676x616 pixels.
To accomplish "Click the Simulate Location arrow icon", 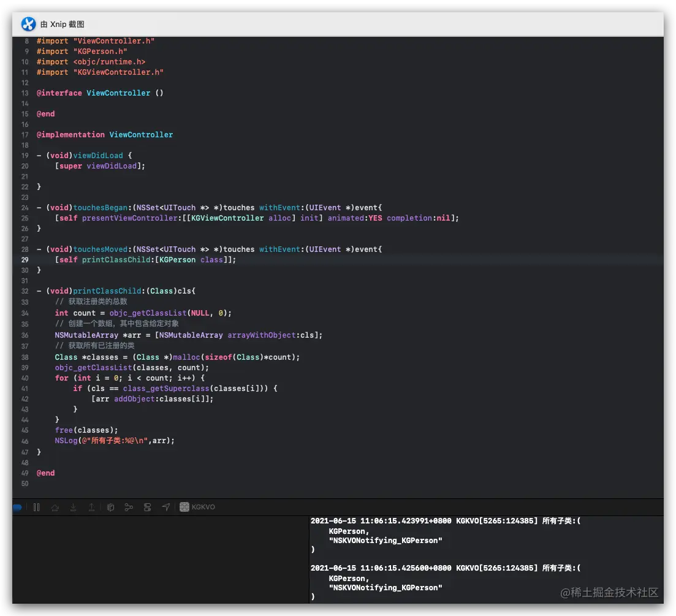I will tap(165, 508).
